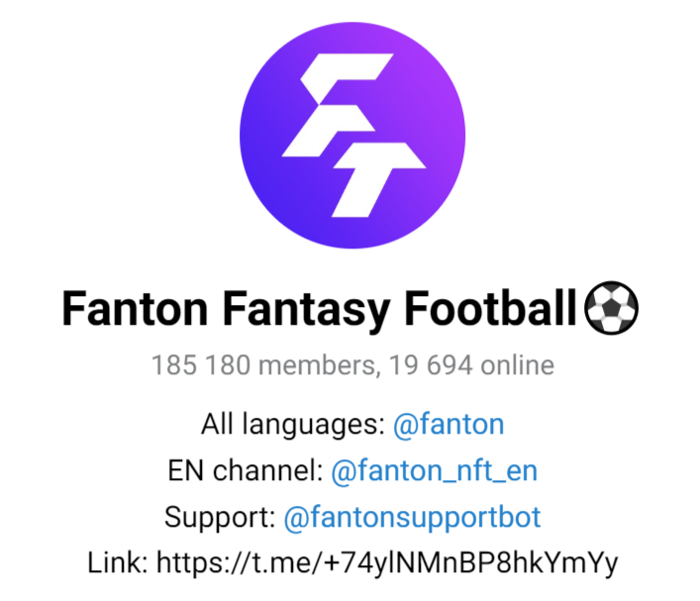Click the 19 694 online indicator
The width and height of the screenshot is (700, 601).
[x=471, y=364]
